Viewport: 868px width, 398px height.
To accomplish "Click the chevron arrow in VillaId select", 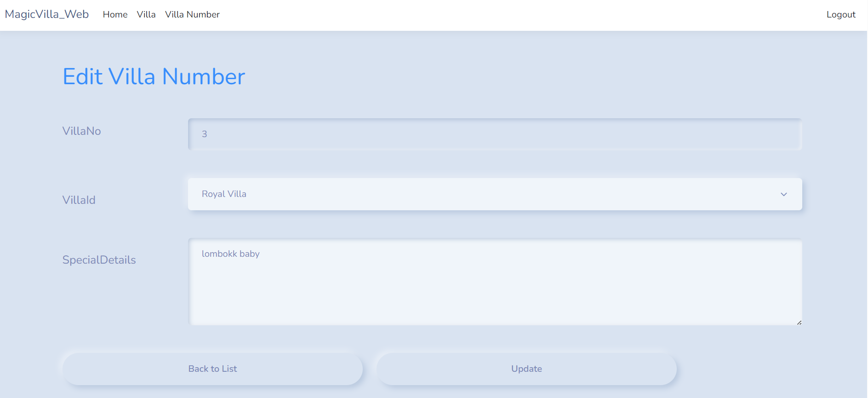I will pyautogui.click(x=783, y=194).
